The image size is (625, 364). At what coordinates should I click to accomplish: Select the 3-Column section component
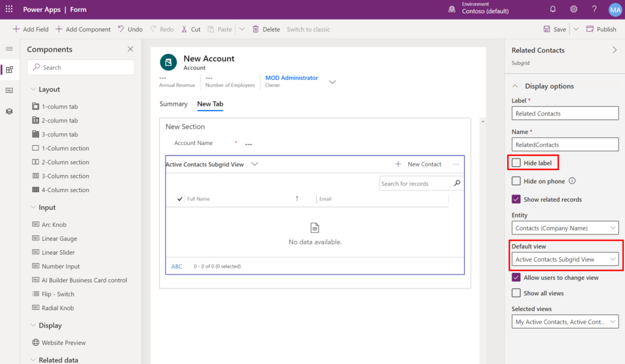(60, 176)
